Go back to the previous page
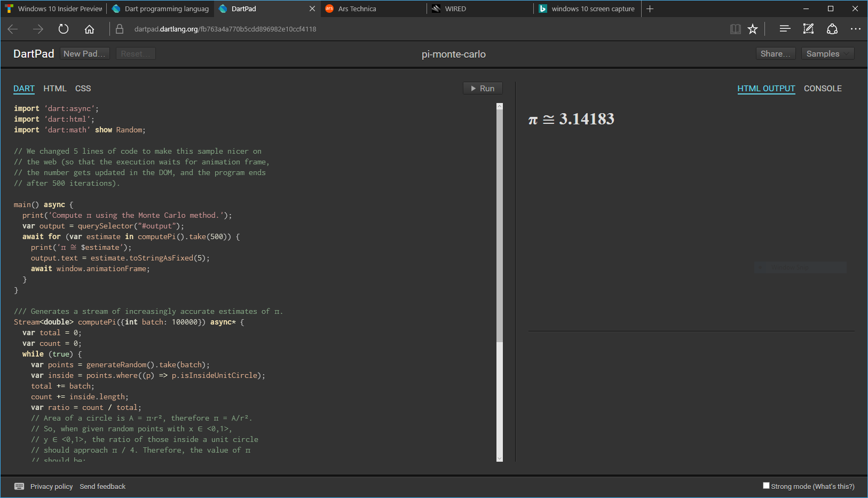This screenshot has height=498, width=868. coord(13,29)
